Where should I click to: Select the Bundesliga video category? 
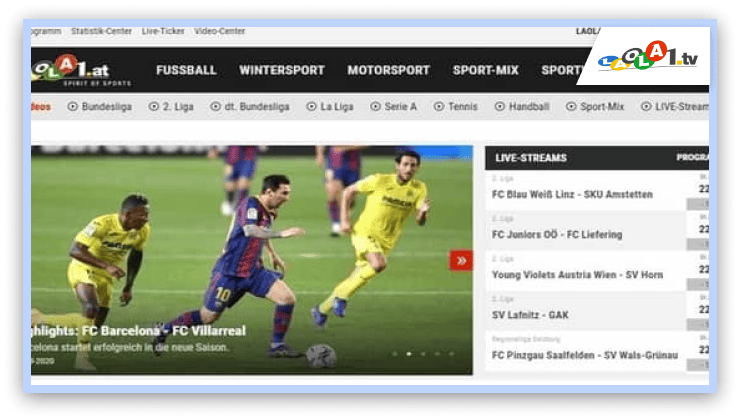coord(107,107)
